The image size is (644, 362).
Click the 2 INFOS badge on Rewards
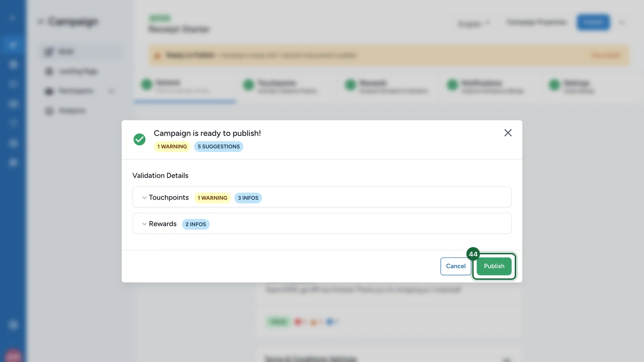[196, 224]
